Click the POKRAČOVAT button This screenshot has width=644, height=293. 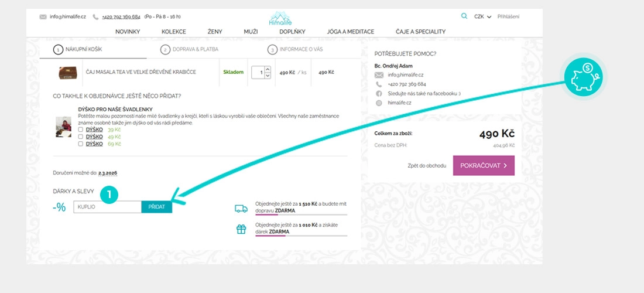(x=484, y=166)
